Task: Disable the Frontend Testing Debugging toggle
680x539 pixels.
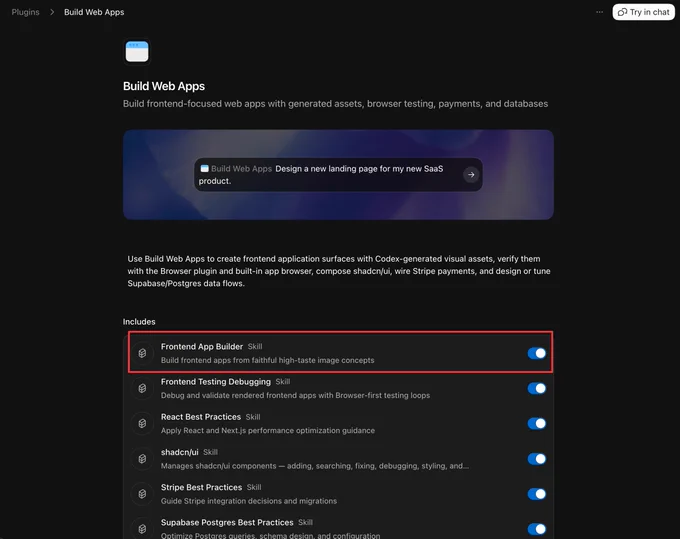Action: [x=537, y=389]
